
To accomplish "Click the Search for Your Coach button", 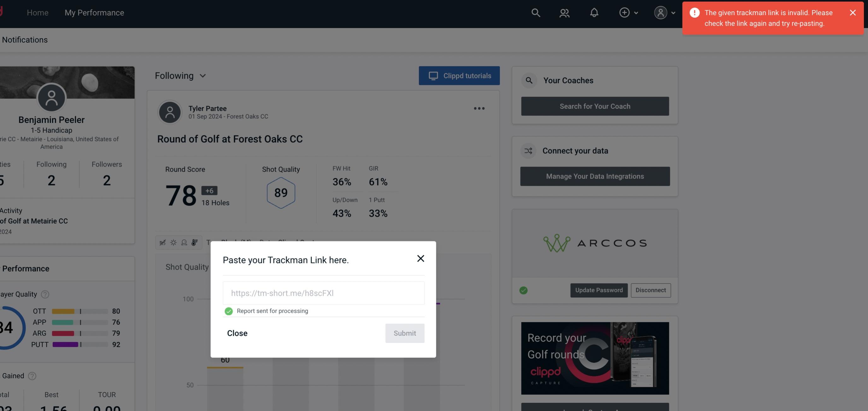I will (x=595, y=106).
